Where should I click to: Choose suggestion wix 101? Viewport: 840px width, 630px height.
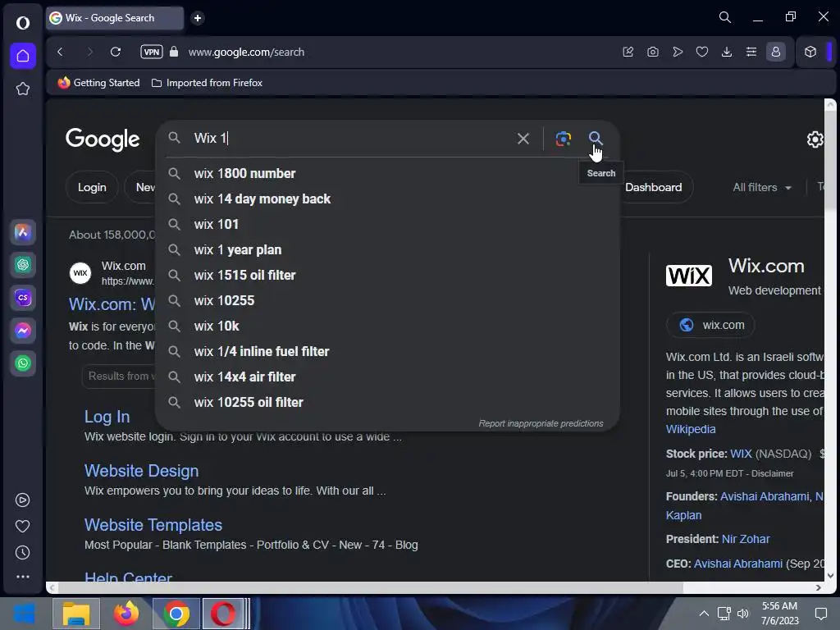click(x=387, y=225)
